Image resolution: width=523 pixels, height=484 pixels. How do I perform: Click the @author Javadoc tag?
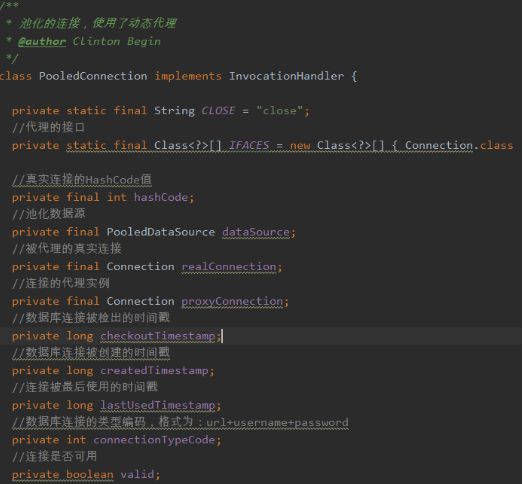pos(42,42)
